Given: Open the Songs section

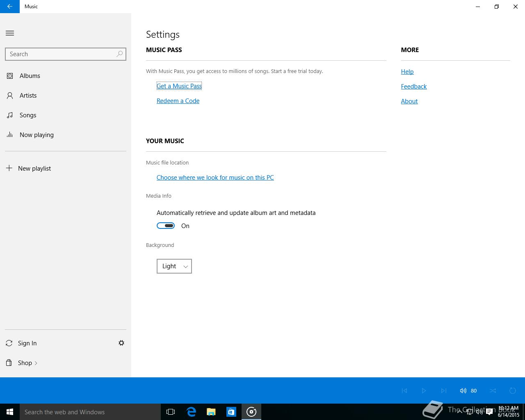Looking at the screenshot, I should tap(66, 115).
